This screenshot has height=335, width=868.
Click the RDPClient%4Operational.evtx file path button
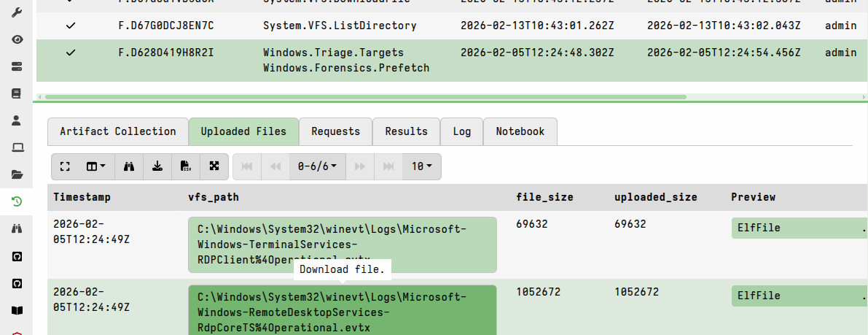pos(342,244)
